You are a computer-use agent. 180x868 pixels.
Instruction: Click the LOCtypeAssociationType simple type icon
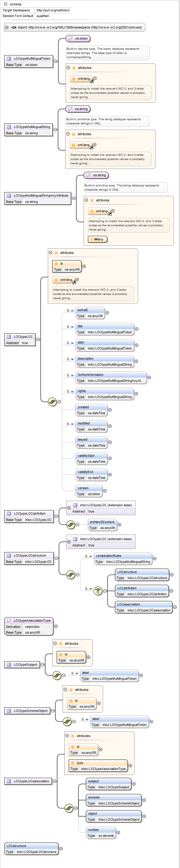pos(9,620)
